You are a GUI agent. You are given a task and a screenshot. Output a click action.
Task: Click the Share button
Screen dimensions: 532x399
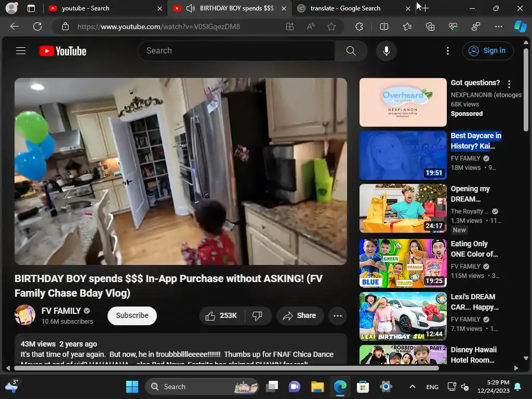[300, 315]
